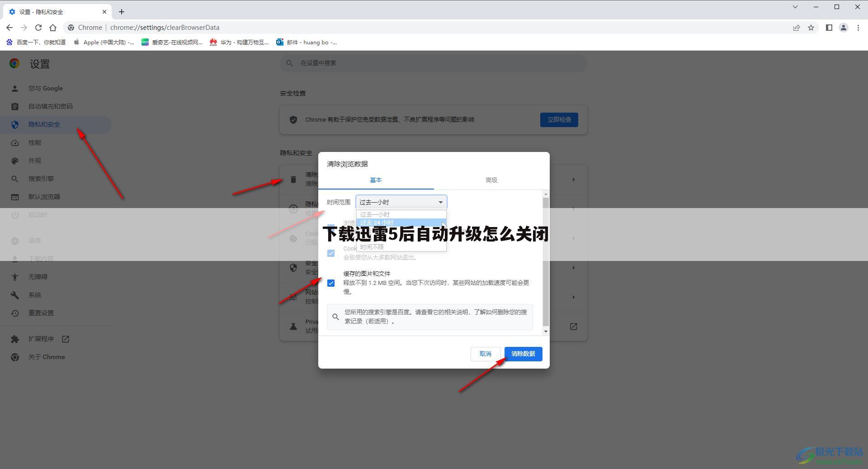868x469 pixels.
Task: Click the Chrome logo beside 设置
Action: 14,63
